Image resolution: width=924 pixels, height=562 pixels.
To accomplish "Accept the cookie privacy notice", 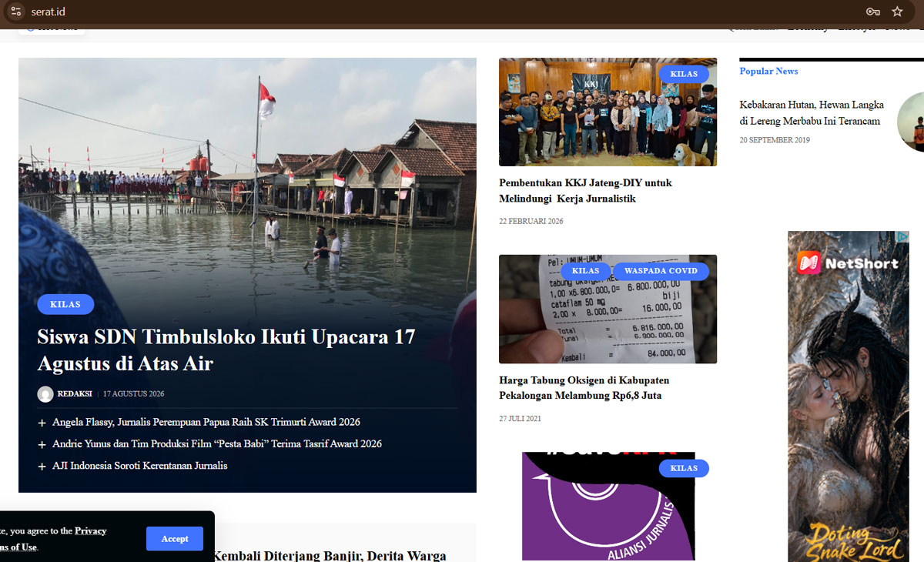I will pyautogui.click(x=175, y=539).
